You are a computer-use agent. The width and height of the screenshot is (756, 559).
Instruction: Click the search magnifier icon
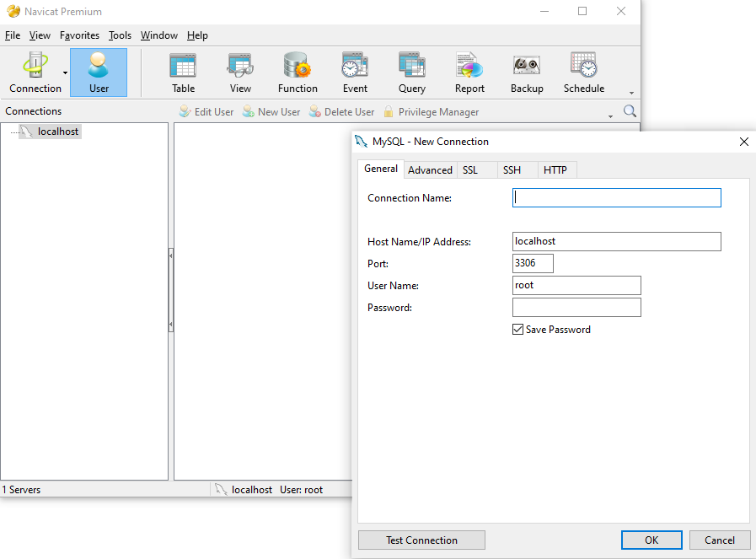[630, 111]
